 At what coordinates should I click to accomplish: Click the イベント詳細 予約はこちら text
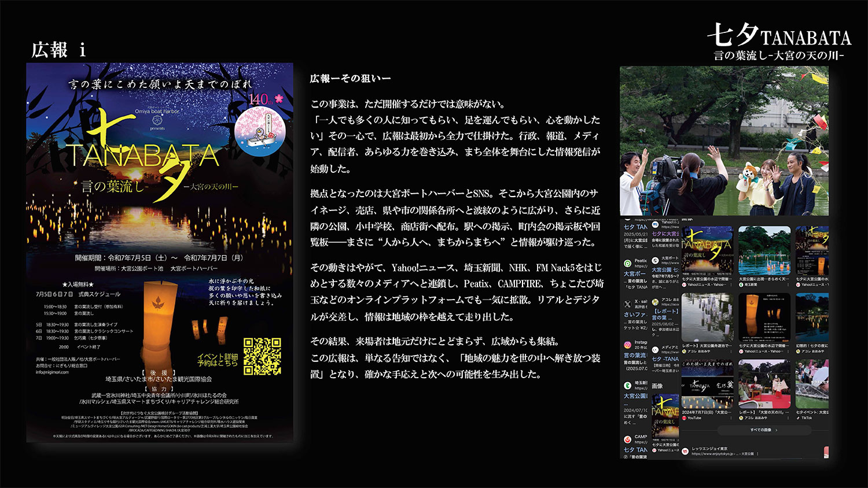[218, 360]
